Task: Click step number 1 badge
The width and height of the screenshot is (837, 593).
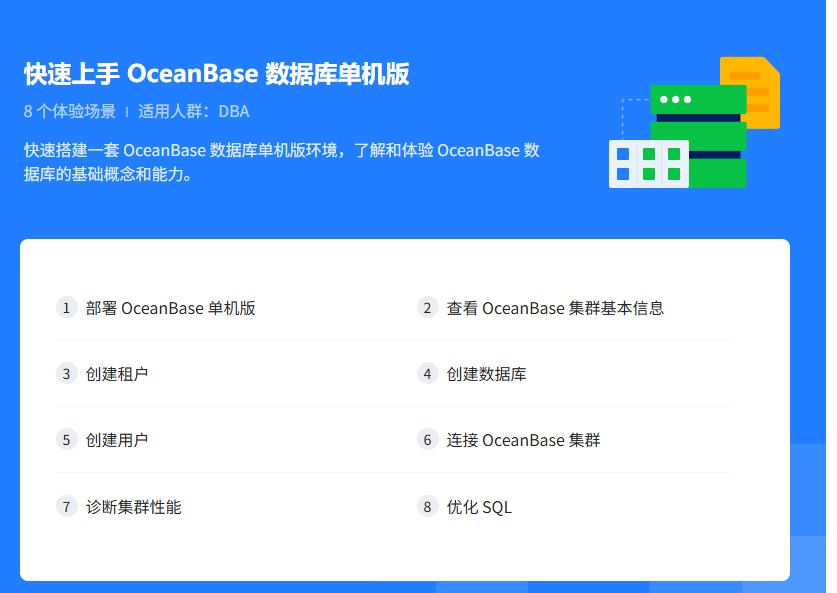Action: [67, 308]
